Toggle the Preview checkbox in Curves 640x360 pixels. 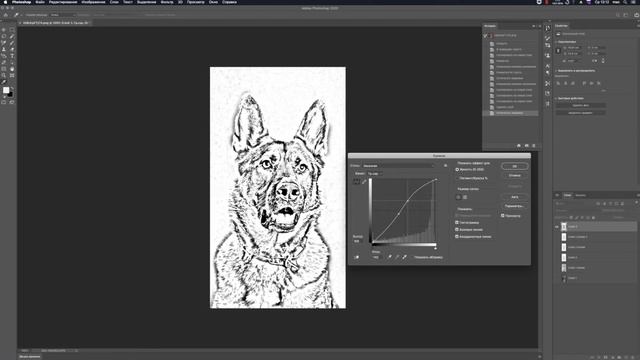(502, 216)
